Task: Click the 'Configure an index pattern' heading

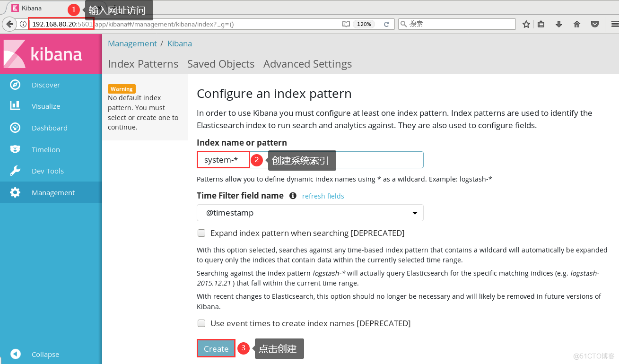Action: coord(274,94)
